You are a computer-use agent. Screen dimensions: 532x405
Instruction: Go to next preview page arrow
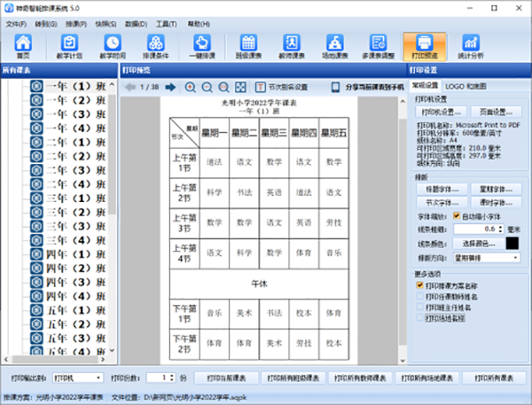click(173, 88)
